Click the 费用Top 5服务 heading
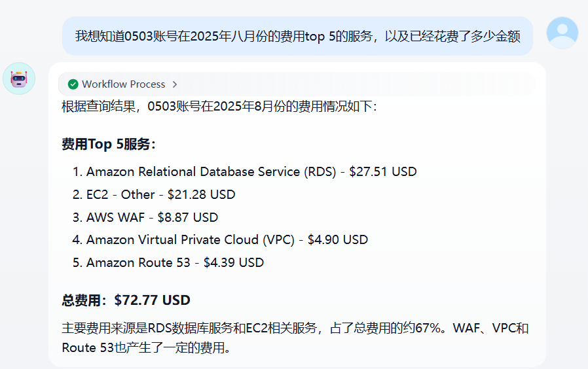Viewport: 588px width, 369px height. pos(109,144)
